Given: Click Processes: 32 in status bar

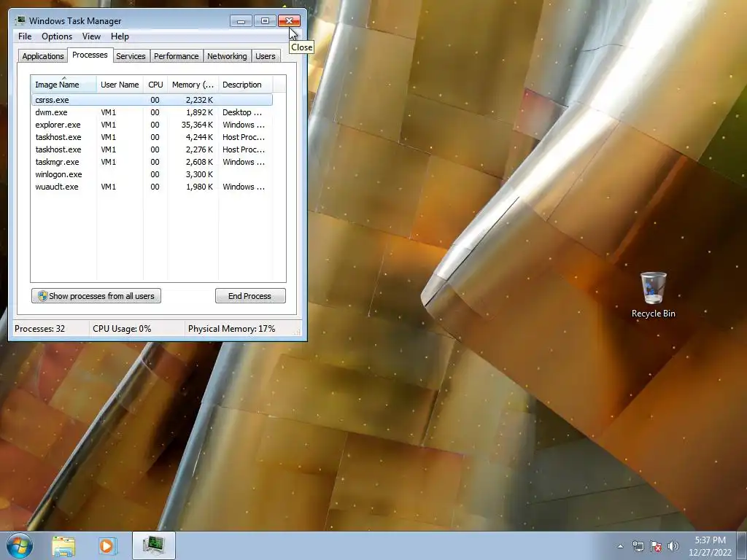Looking at the screenshot, I should [x=39, y=329].
